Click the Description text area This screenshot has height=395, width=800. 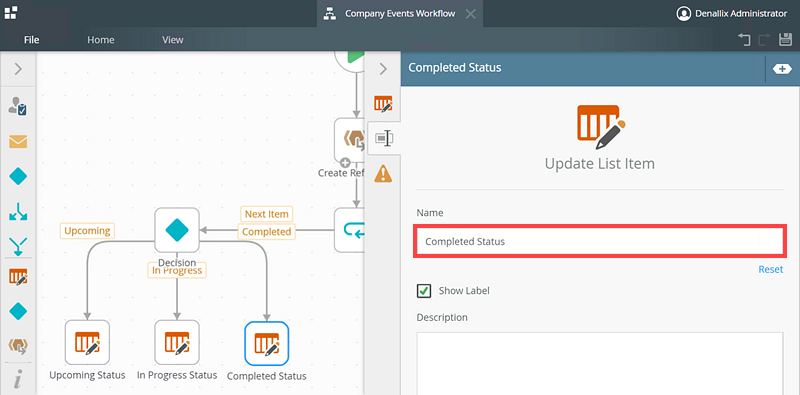(600, 363)
